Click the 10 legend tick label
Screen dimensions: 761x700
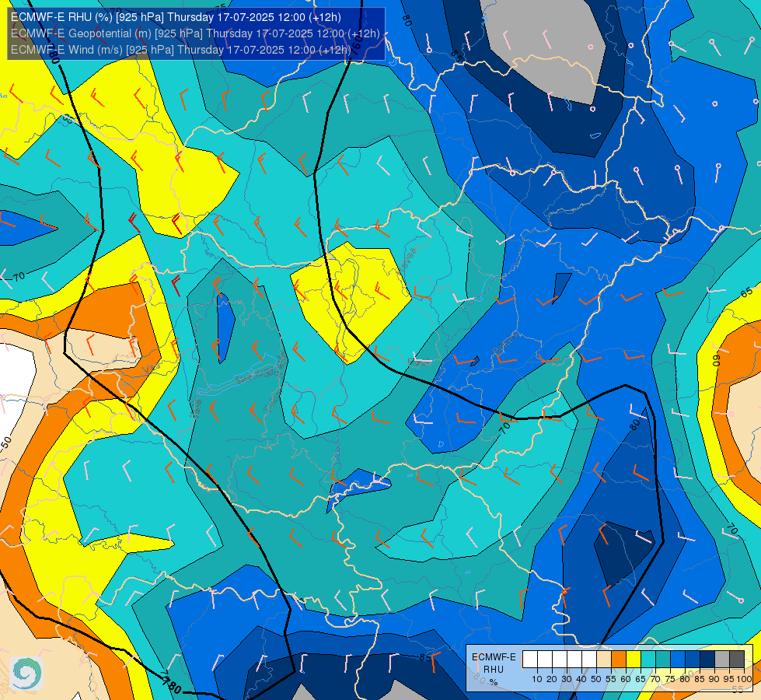tap(537, 679)
